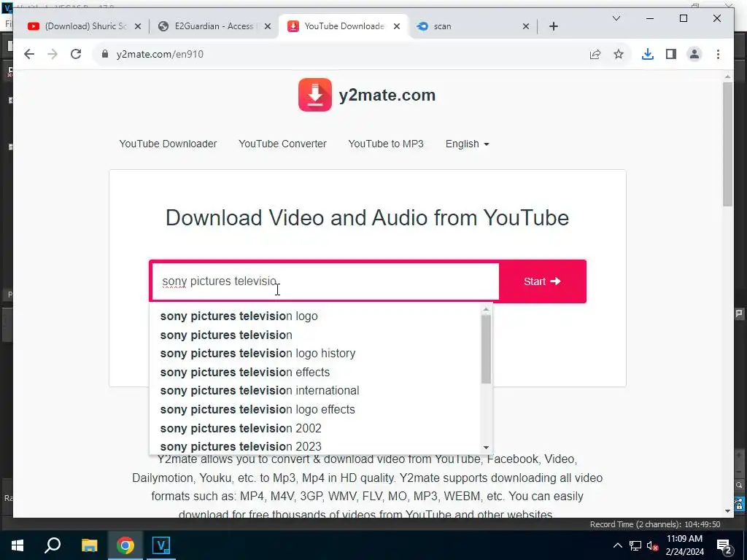Click the page scrollbar down arrow
This screenshot has height=560, width=747.
click(x=727, y=511)
